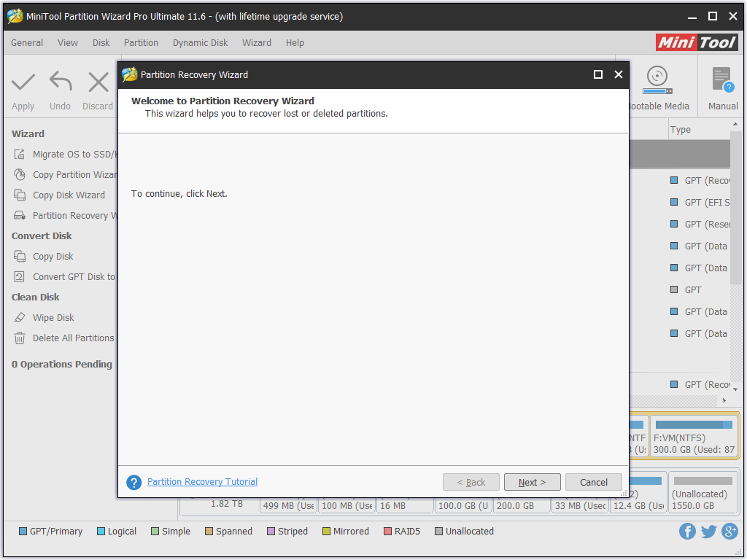Viewport: 747px width, 560px height.
Task: Click the Partition Recovery Wizard sidebar icon
Action: tap(20, 216)
